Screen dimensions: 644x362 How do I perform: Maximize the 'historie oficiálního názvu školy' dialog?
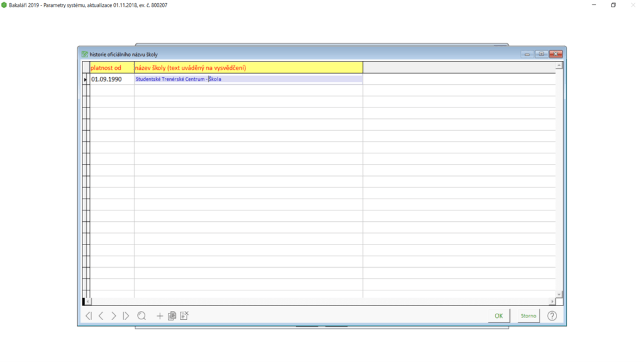pyautogui.click(x=541, y=54)
